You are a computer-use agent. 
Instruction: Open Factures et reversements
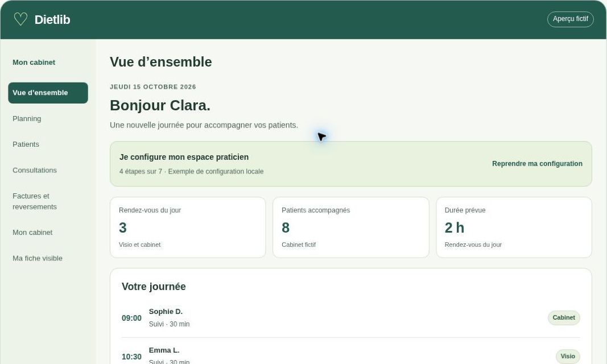click(x=35, y=201)
